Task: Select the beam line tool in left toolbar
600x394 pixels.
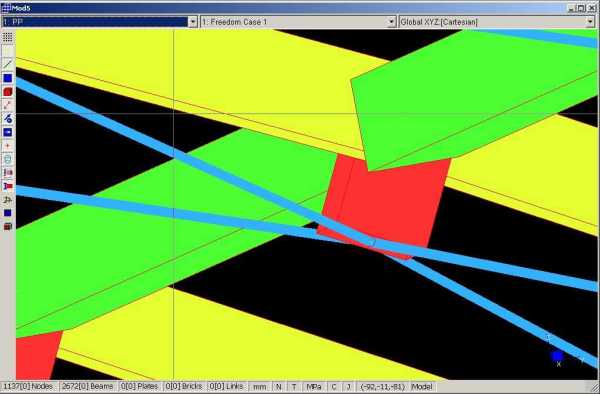Action: coord(7,64)
